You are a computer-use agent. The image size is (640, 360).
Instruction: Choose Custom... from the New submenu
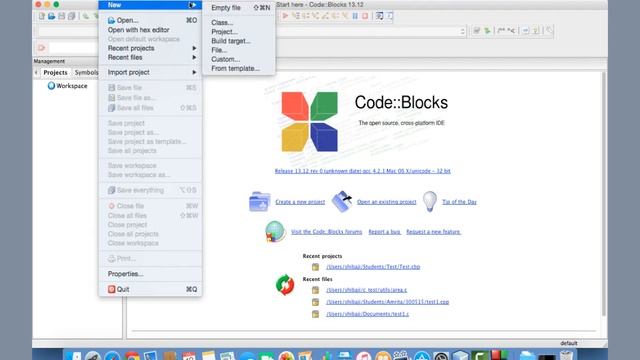(239, 59)
